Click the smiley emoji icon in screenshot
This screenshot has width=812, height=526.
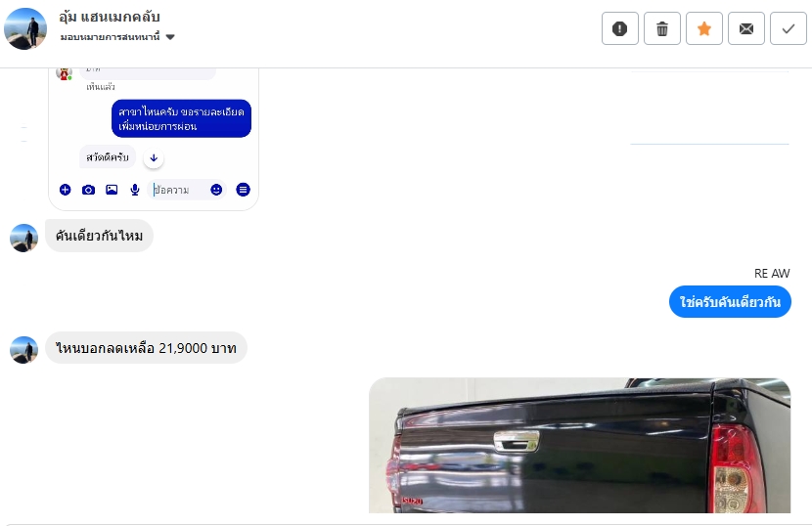[216, 190]
